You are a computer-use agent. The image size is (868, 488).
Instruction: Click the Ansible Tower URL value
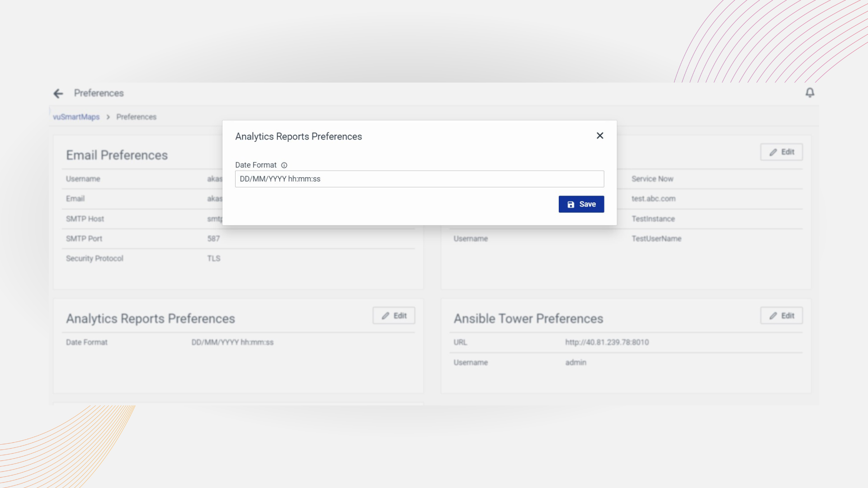(607, 343)
